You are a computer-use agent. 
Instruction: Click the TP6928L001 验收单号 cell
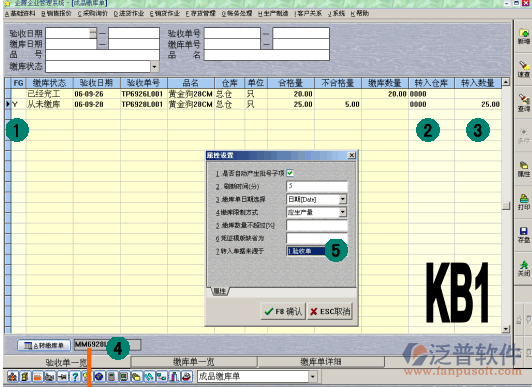[144, 104]
